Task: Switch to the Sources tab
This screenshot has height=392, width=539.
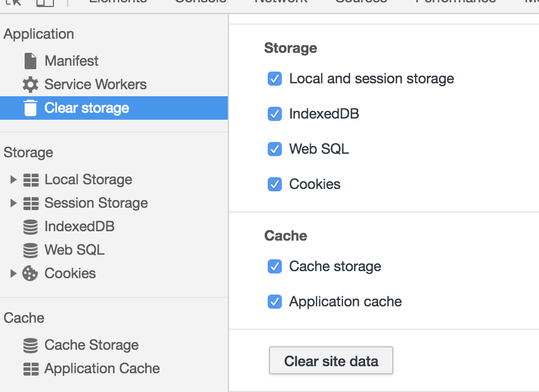Action: pyautogui.click(x=361, y=2)
